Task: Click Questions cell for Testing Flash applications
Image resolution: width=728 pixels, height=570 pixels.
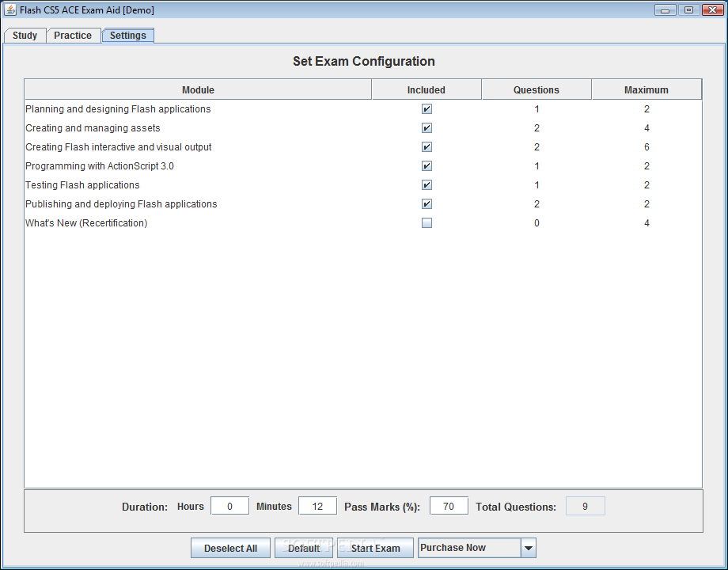Action: coord(537,185)
